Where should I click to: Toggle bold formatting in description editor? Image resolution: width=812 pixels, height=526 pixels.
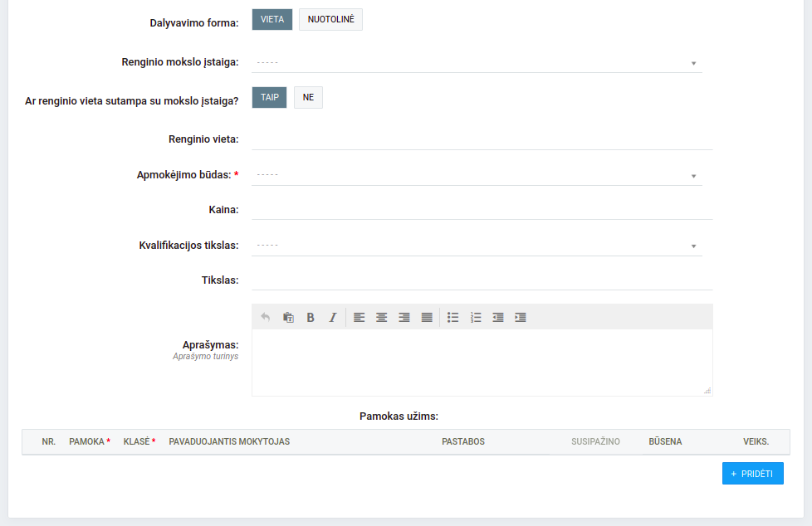[311, 317]
